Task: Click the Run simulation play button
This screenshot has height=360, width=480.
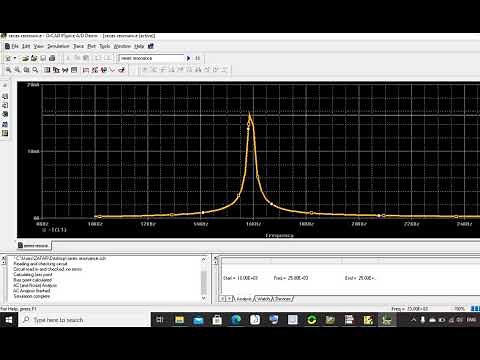Action: click(189, 58)
